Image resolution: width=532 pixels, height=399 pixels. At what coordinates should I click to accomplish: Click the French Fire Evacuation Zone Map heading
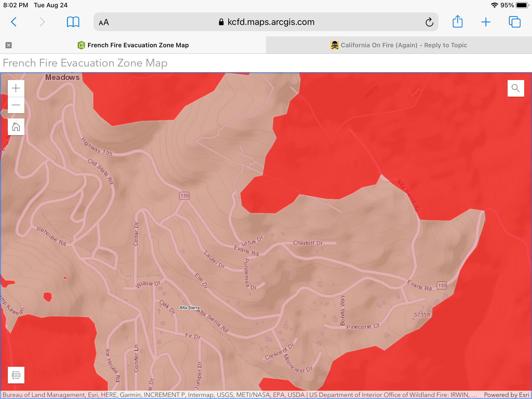(85, 63)
